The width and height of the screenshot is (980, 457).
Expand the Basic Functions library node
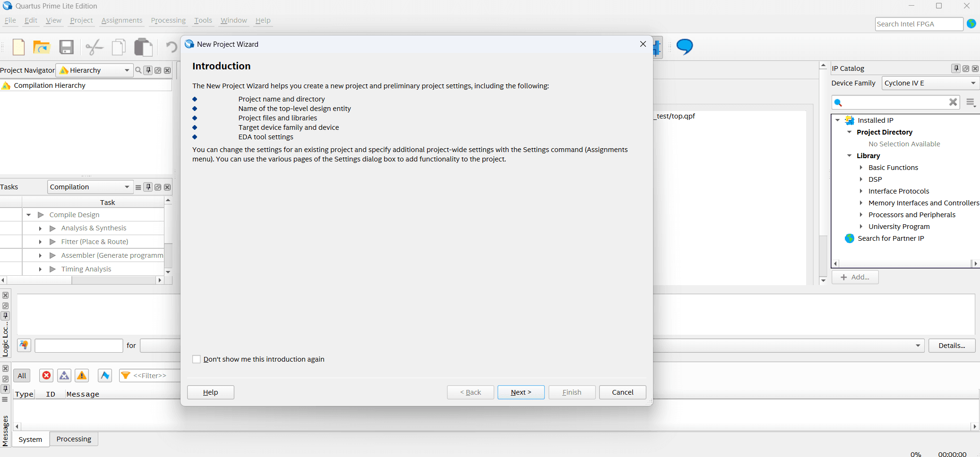pos(861,168)
